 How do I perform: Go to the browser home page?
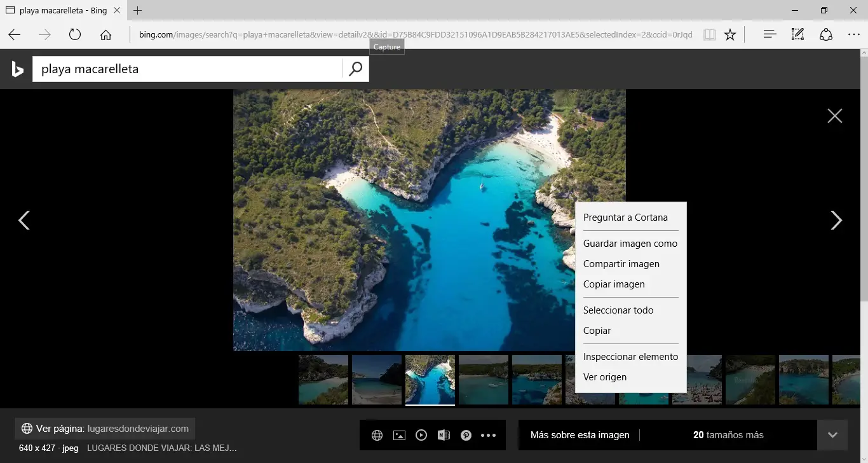pos(105,34)
